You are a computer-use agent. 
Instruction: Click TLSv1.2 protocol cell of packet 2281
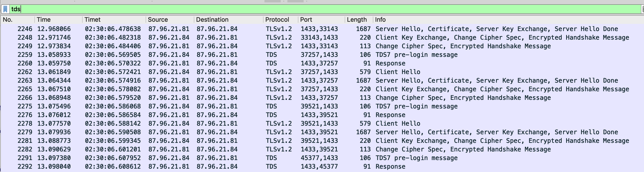tap(279, 141)
